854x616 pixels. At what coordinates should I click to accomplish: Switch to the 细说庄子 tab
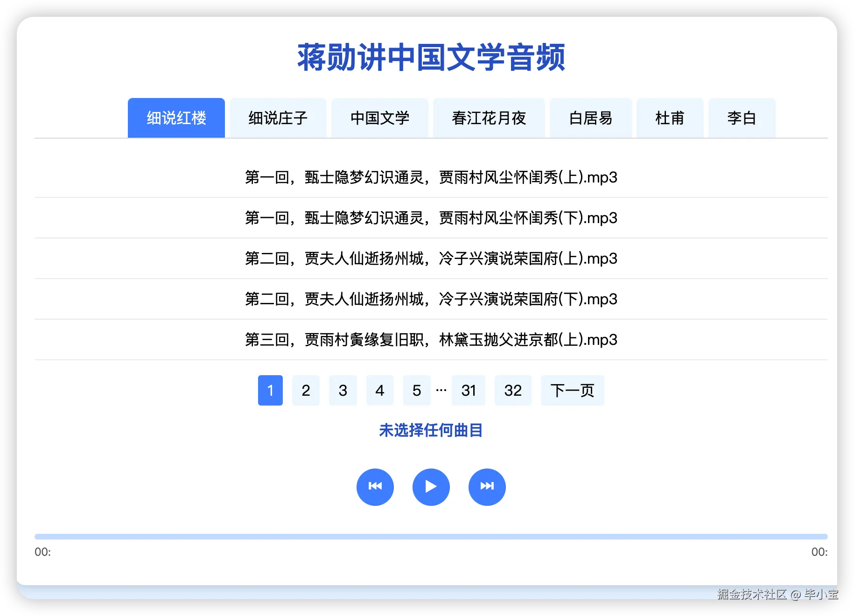pyautogui.click(x=278, y=118)
